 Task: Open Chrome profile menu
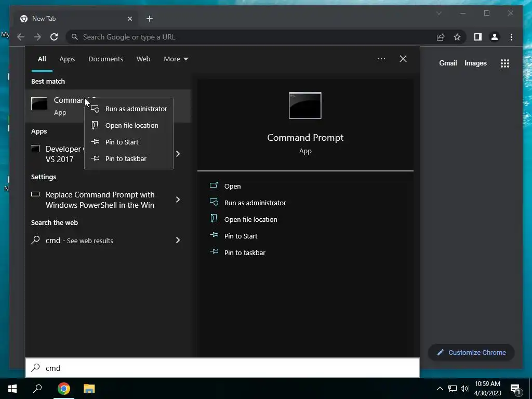coord(495,37)
